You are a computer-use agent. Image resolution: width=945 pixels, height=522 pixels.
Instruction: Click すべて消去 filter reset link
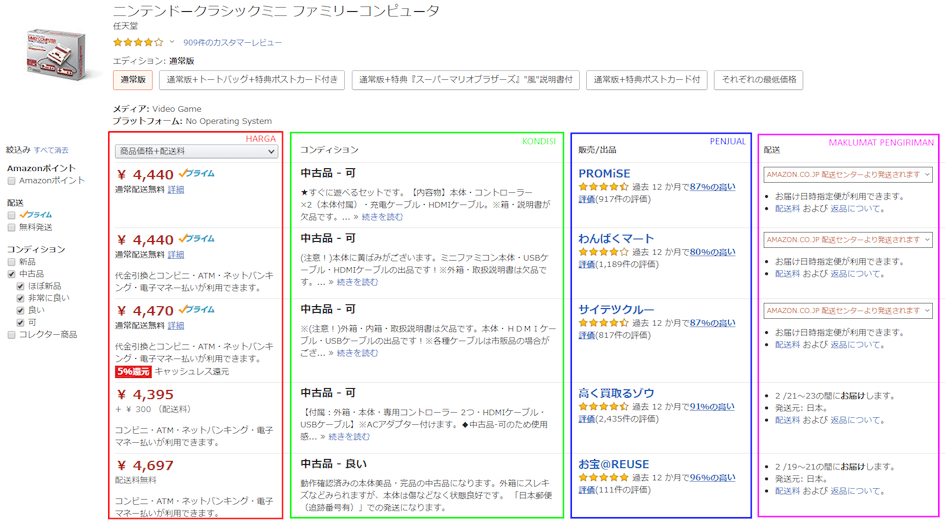pos(51,150)
